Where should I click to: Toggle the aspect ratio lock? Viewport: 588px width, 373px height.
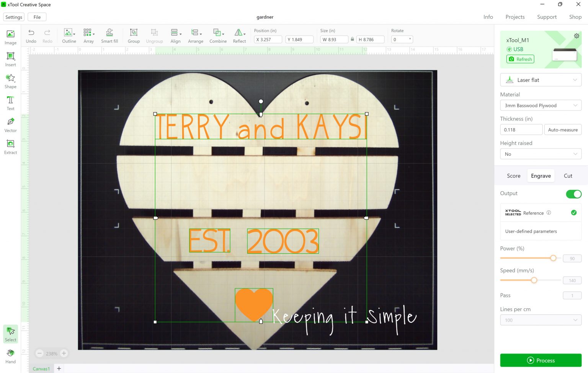352,39
